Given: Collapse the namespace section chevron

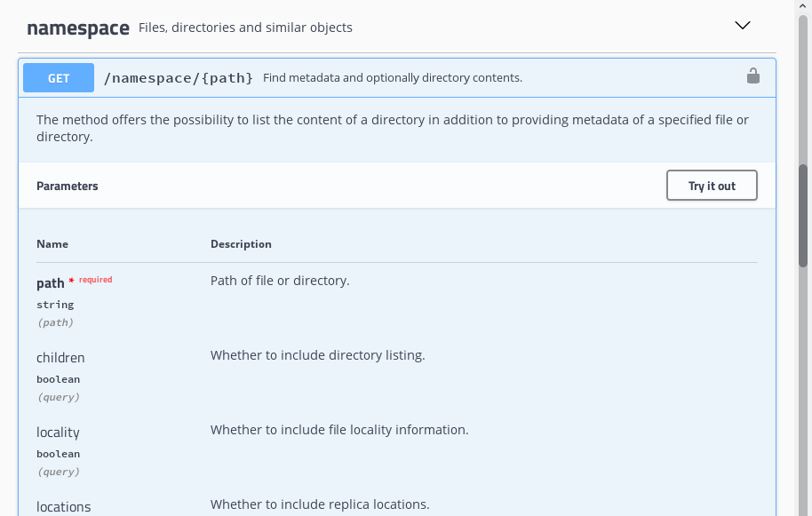Looking at the screenshot, I should coord(743,26).
